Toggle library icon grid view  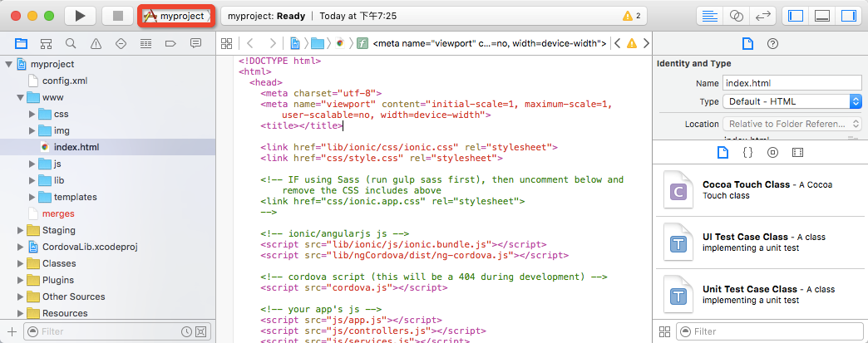pos(665,331)
